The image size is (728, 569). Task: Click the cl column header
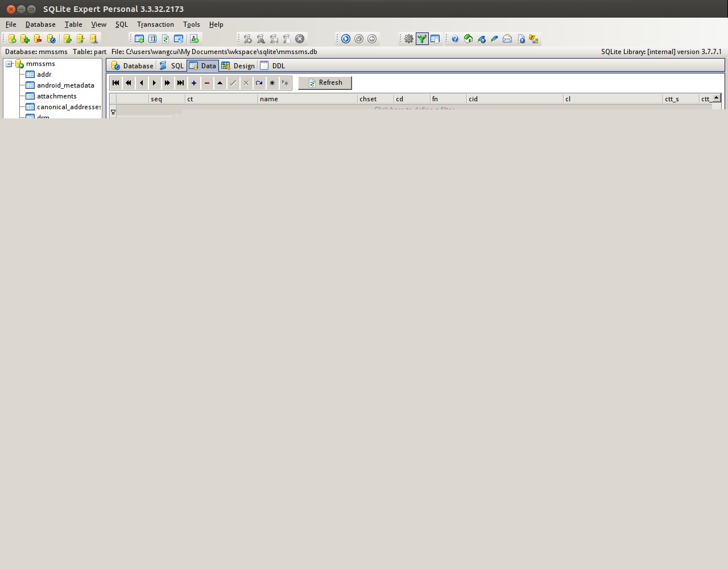(x=613, y=99)
